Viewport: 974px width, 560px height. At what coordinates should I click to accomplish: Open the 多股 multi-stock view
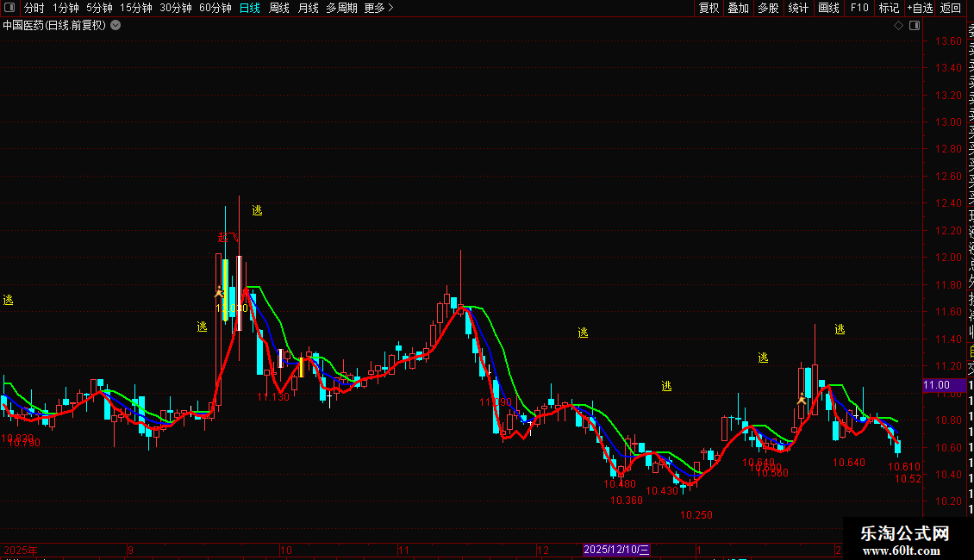pos(768,8)
